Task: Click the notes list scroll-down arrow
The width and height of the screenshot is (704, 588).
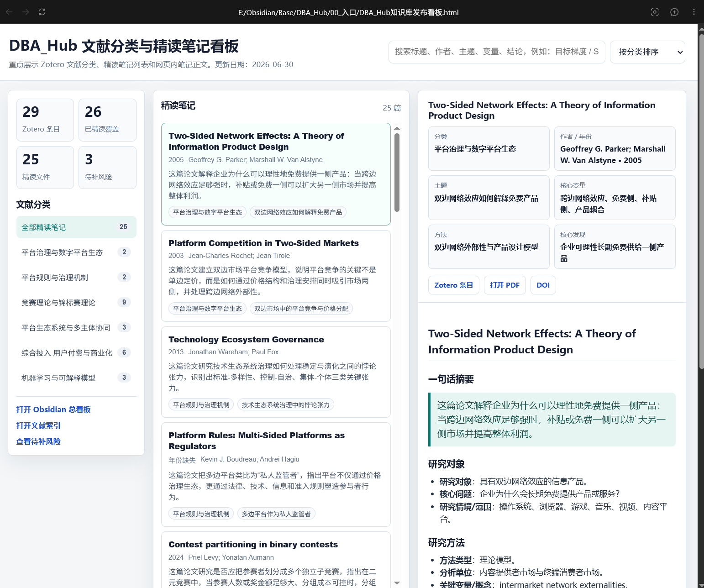Action: click(x=397, y=583)
